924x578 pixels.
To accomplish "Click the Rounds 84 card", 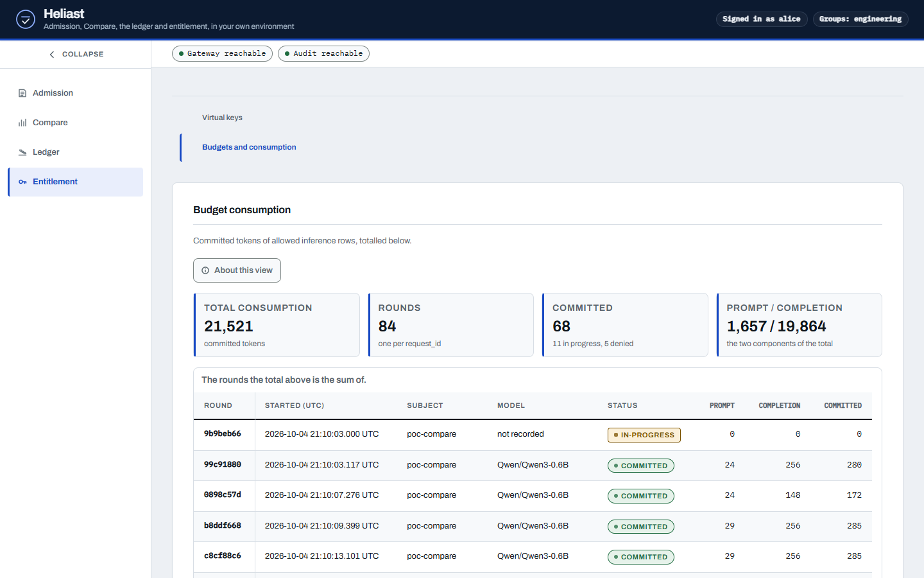I will [451, 325].
